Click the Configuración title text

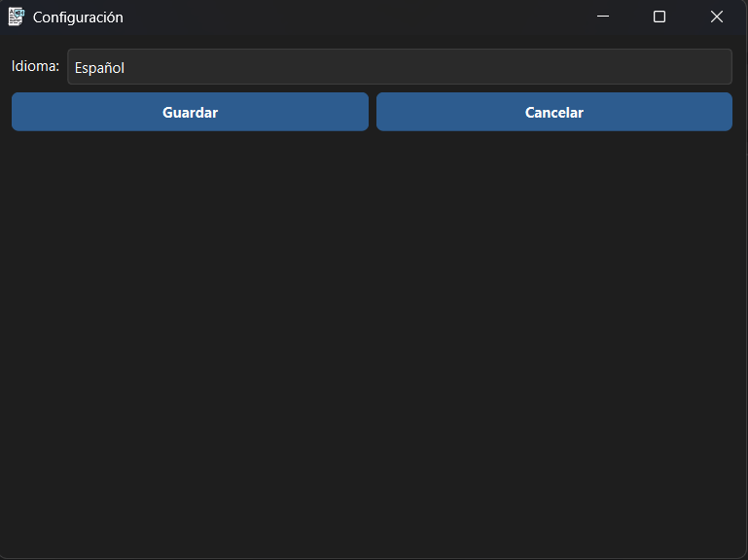tap(78, 17)
